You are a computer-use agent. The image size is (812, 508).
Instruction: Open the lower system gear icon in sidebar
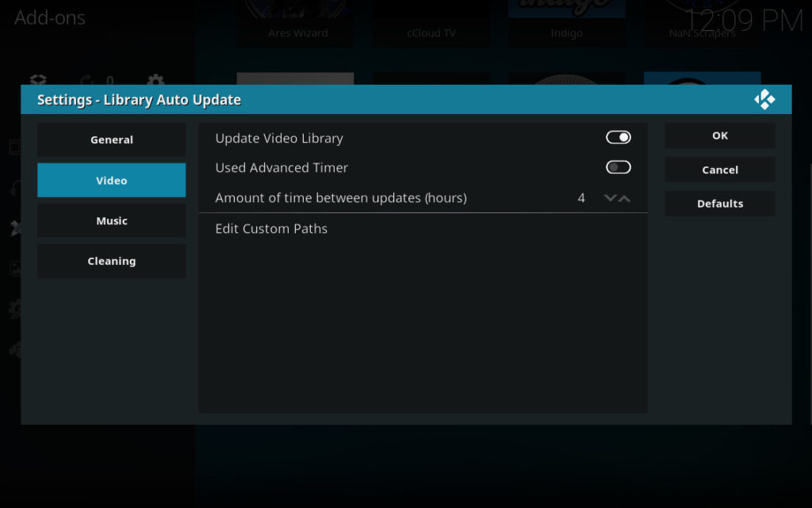(x=14, y=309)
